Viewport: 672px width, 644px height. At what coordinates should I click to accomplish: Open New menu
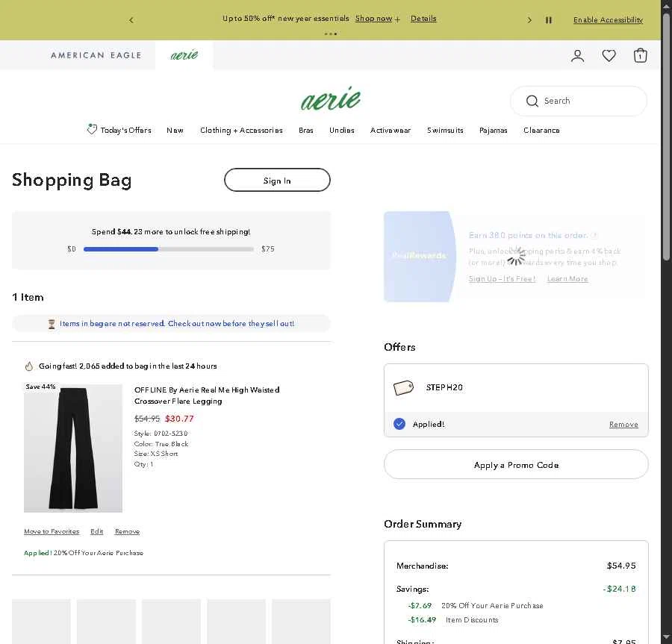[175, 130]
